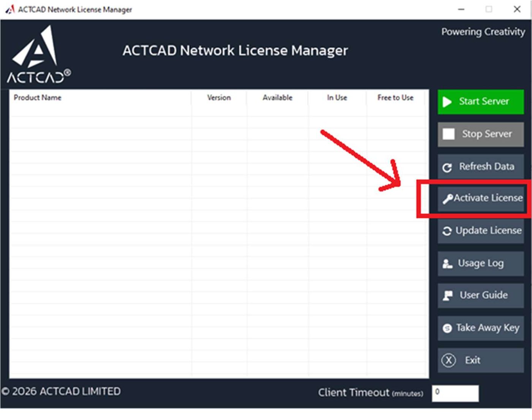The image size is (532, 420).
Task: Click the User Guide icon
Action: pos(448,295)
